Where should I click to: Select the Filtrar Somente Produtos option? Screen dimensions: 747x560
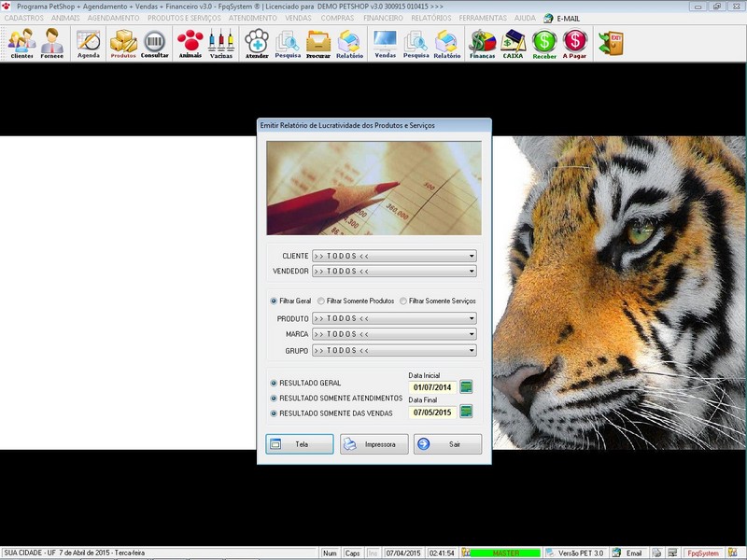(321, 301)
